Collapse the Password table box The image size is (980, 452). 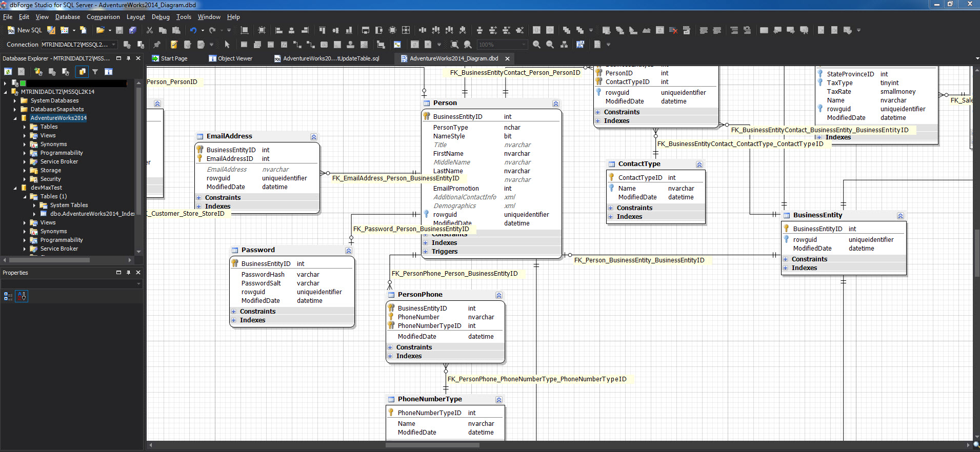pos(349,251)
